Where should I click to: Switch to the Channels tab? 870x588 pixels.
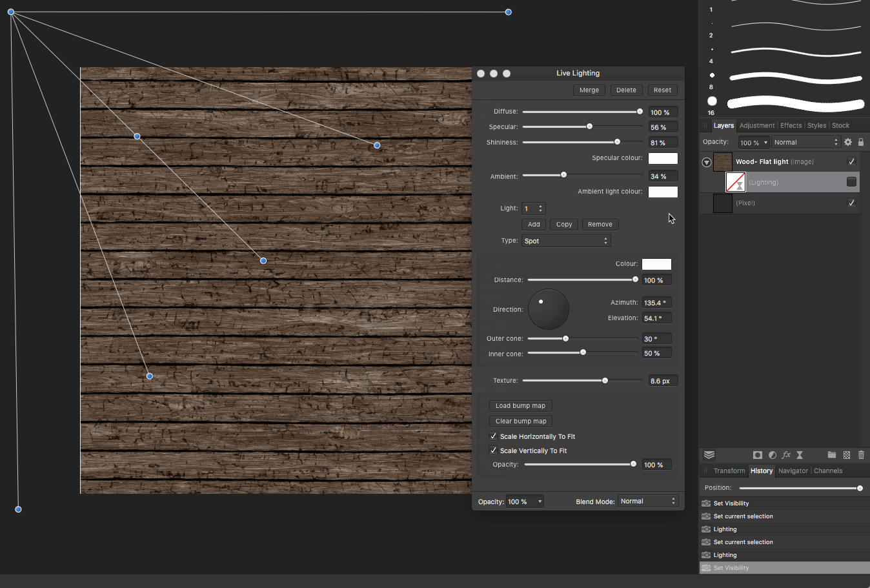coord(828,471)
